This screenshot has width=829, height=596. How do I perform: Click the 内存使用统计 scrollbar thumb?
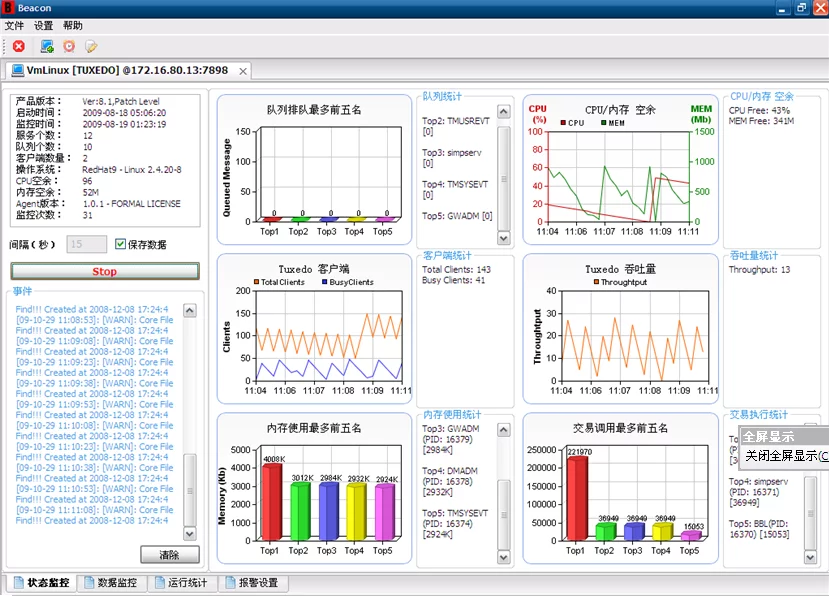[x=504, y=514]
